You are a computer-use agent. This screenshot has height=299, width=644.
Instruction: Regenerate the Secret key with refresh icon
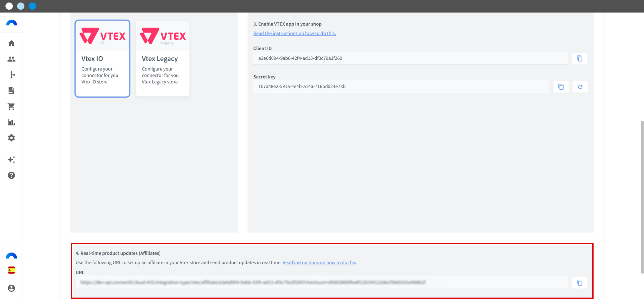pos(580,87)
